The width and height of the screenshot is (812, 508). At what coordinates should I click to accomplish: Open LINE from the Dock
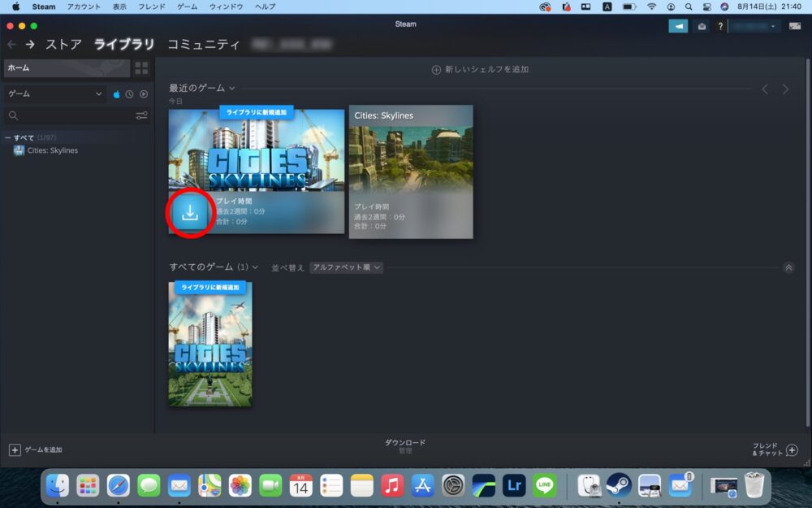pyautogui.click(x=544, y=486)
